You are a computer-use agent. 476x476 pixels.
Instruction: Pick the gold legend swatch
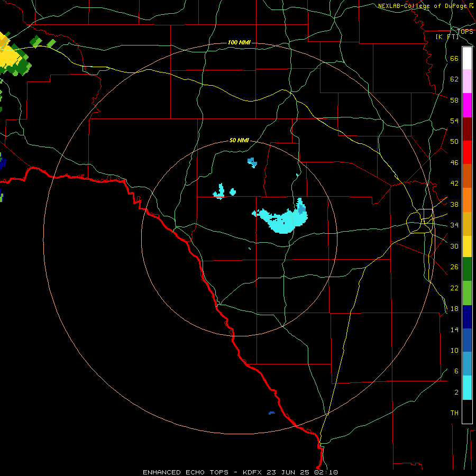coord(467,224)
